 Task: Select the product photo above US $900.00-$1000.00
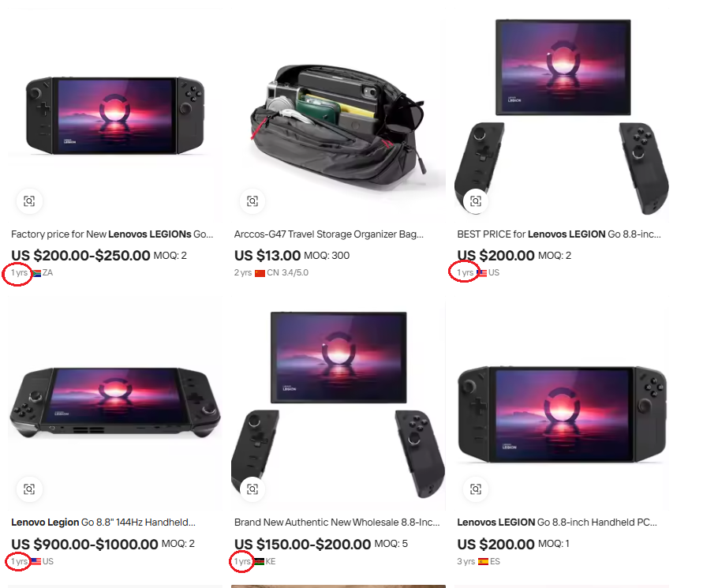point(114,403)
